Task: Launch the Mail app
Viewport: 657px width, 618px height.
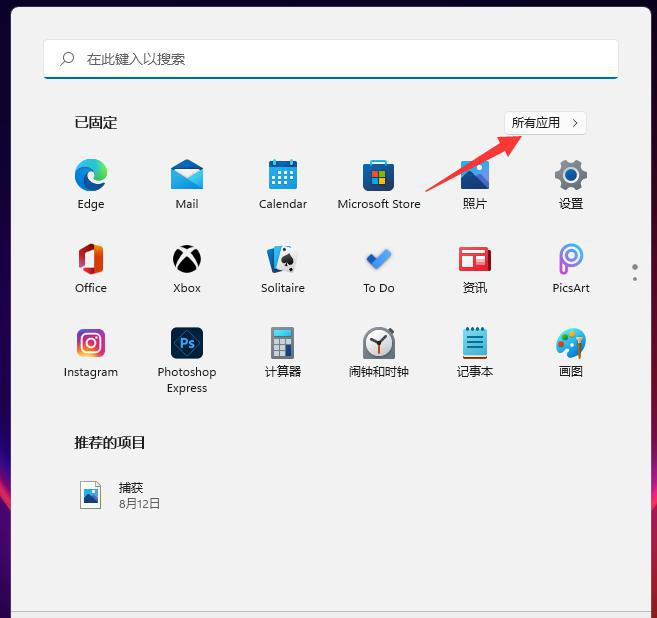Action: (186, 176)
